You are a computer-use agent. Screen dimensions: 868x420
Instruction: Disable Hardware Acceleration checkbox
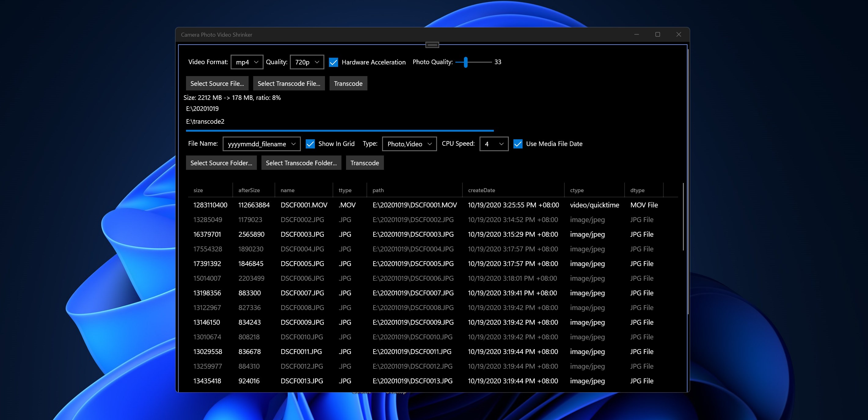(333, 62)
